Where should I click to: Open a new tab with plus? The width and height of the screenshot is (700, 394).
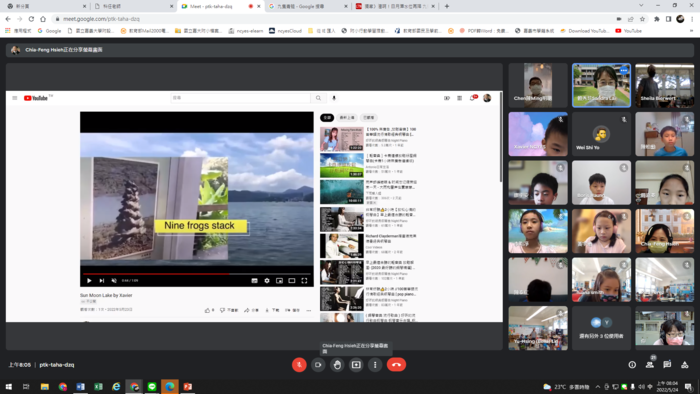tap(447, 6)
